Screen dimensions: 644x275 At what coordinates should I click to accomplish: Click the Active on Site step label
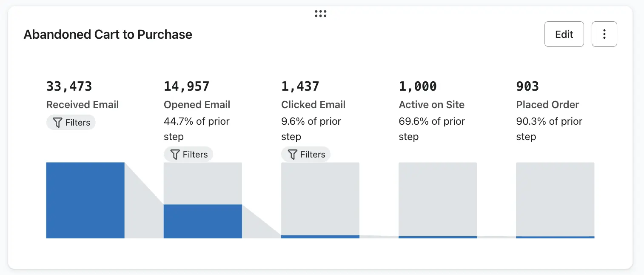[431, 105]
